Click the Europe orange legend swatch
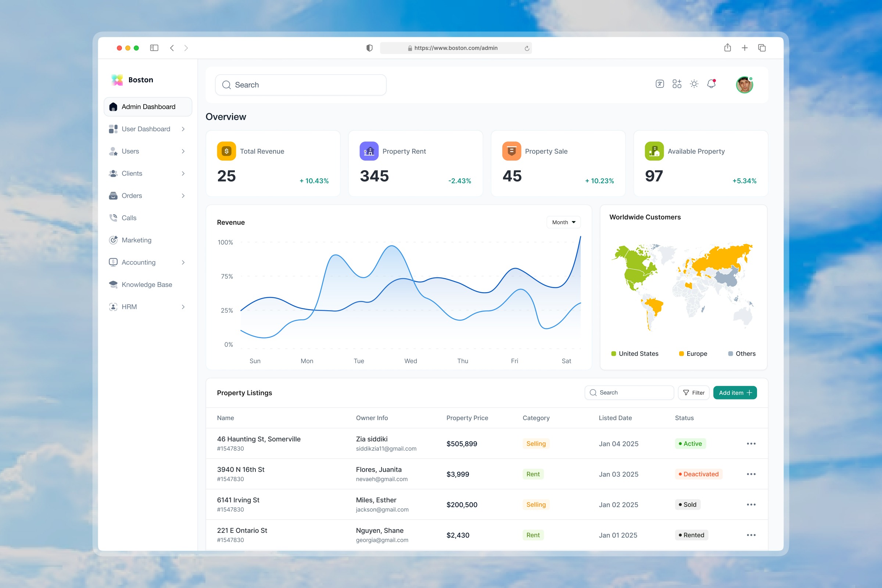Screen dimensions: 882x588 tap(681, 354)
